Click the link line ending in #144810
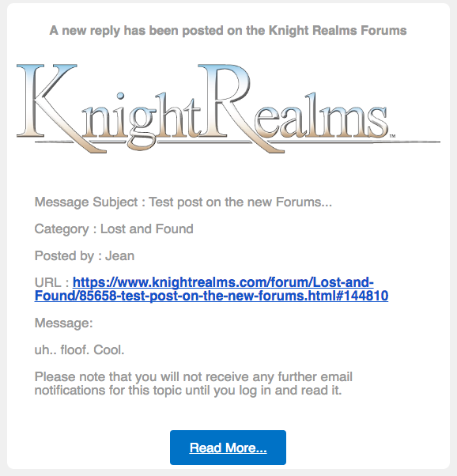This screenshot has height=476, width=457. tap(211, 296)
